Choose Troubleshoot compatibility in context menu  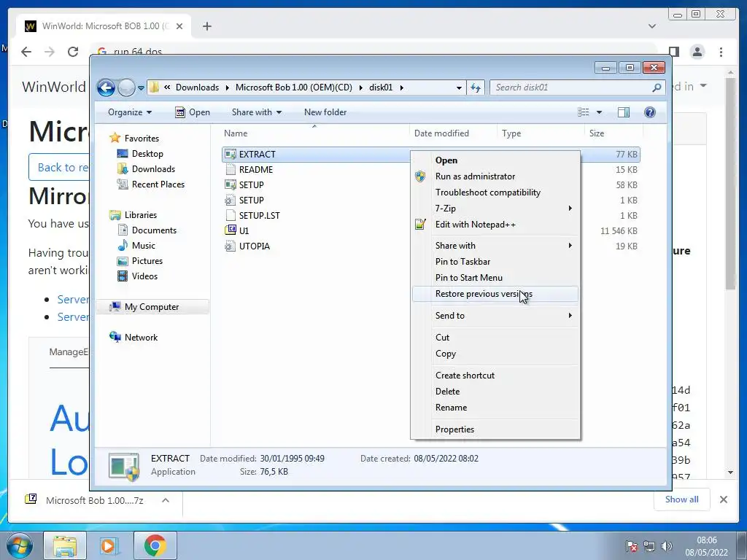click(495, 192)
